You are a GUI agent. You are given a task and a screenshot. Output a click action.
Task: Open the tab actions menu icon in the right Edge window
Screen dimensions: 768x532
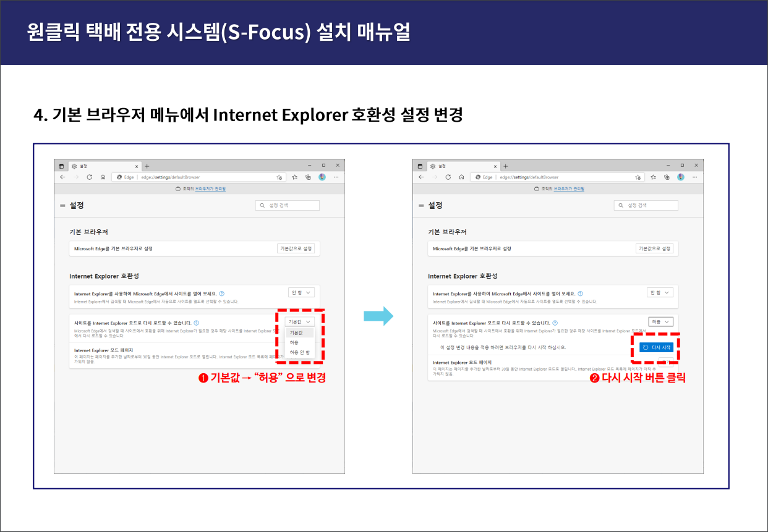(420, 166)
